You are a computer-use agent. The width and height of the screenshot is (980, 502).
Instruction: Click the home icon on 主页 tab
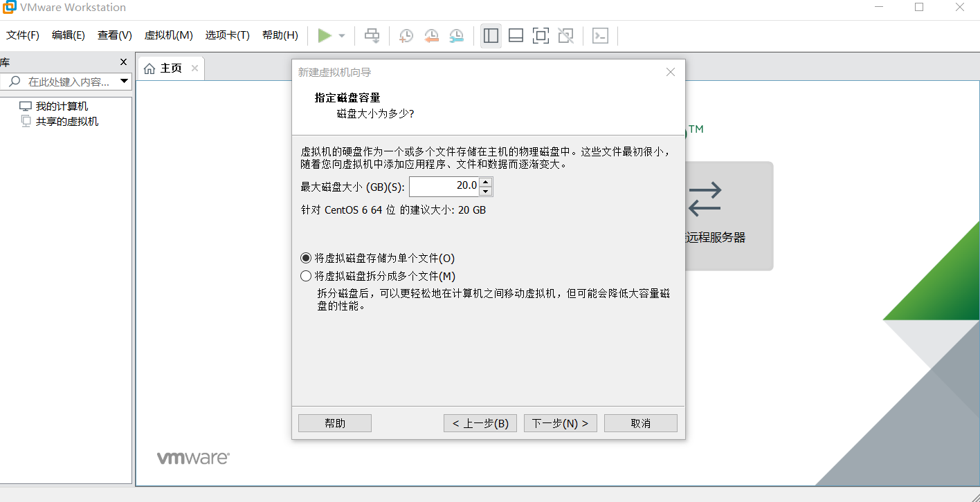pos(149,68)
